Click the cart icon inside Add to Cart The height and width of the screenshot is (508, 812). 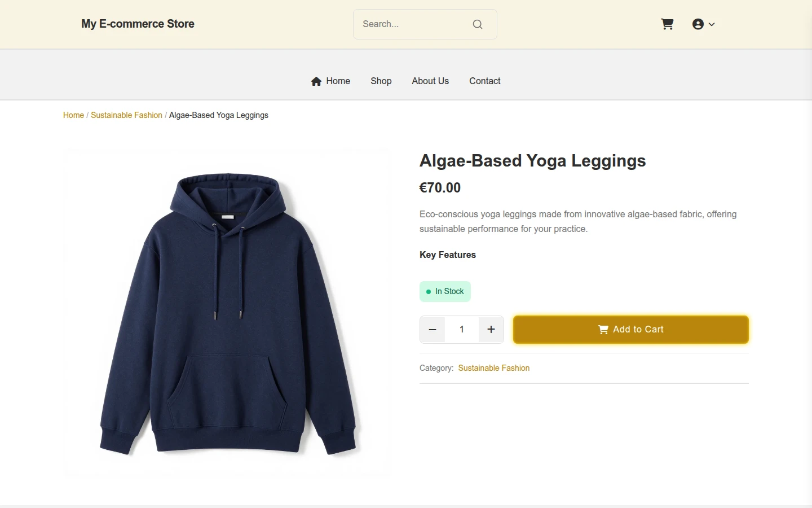603,330
